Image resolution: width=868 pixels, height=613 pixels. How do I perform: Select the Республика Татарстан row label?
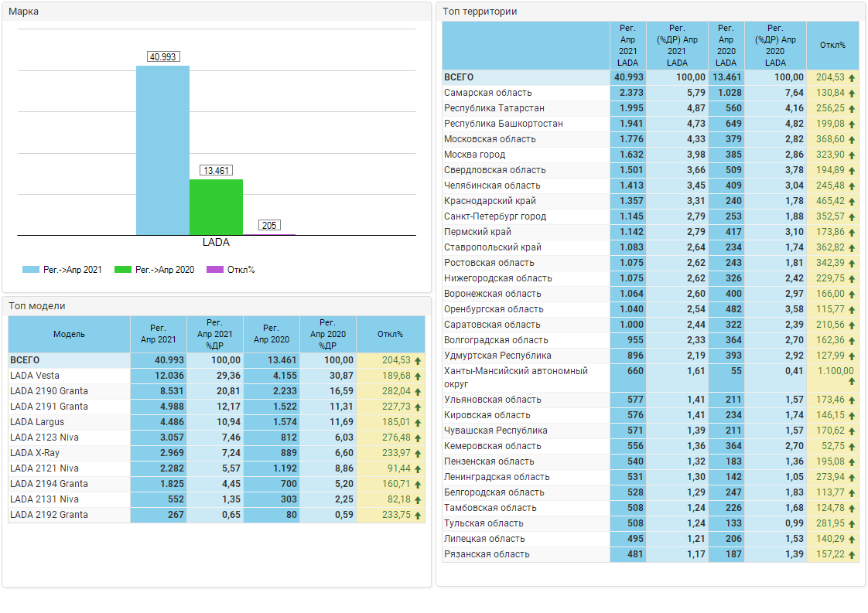(x=494, y=108)
